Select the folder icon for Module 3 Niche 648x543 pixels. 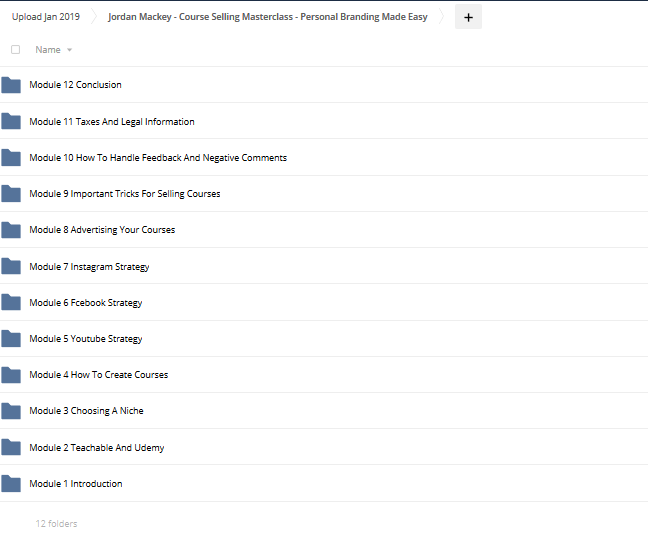click(x=11, y=411)
